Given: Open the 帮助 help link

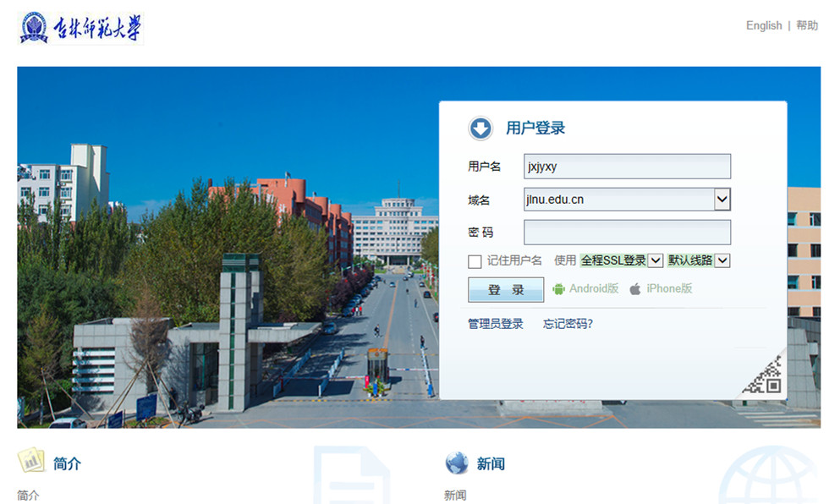Looking at the screenshot, I should pyautogui.click(x=807, y=25).
